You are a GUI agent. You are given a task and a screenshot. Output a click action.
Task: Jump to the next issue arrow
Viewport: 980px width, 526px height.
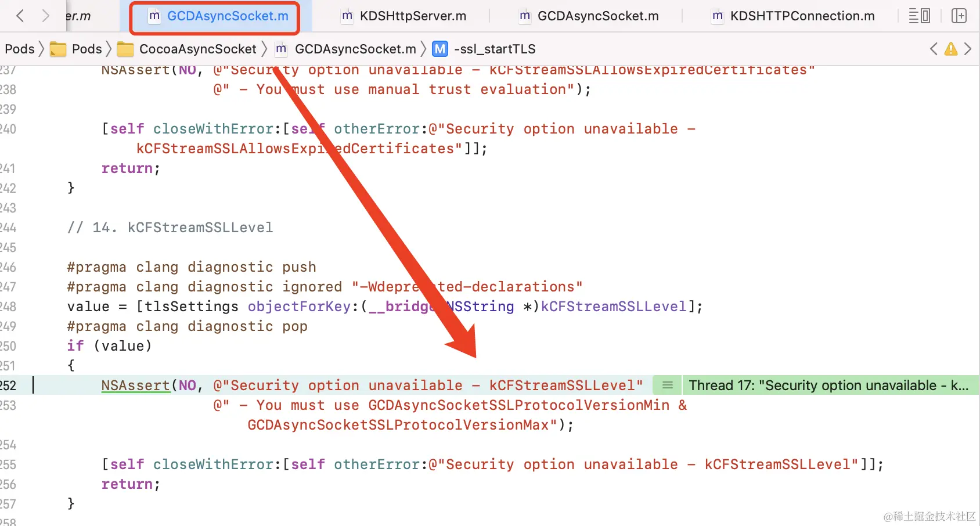(x=968, y=49)
